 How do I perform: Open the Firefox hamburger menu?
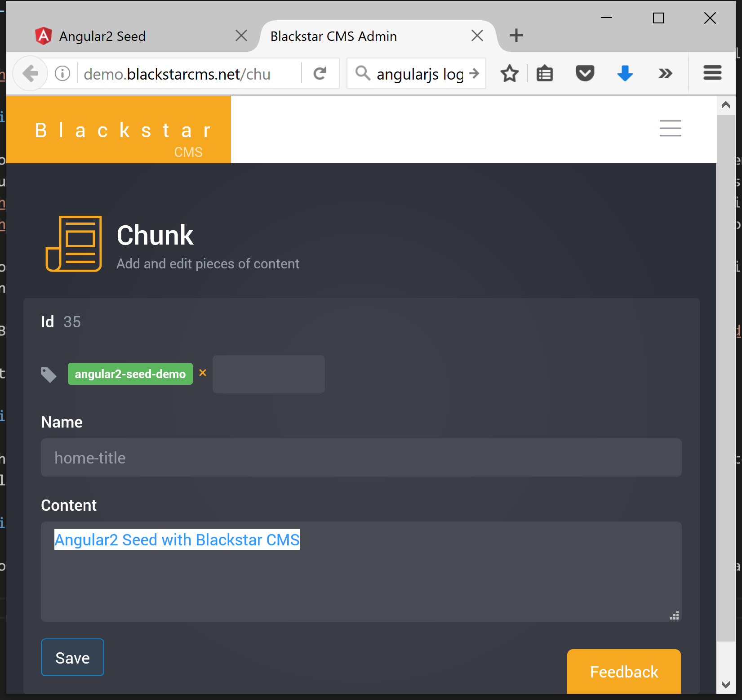point(712,73)
